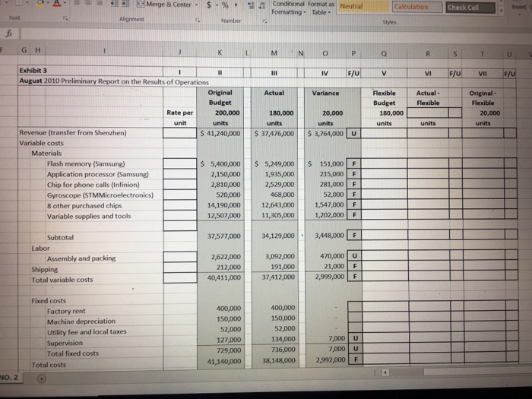Align text left in the ribbon
This screenshot has height=399, width=532.
click(77, 3)
